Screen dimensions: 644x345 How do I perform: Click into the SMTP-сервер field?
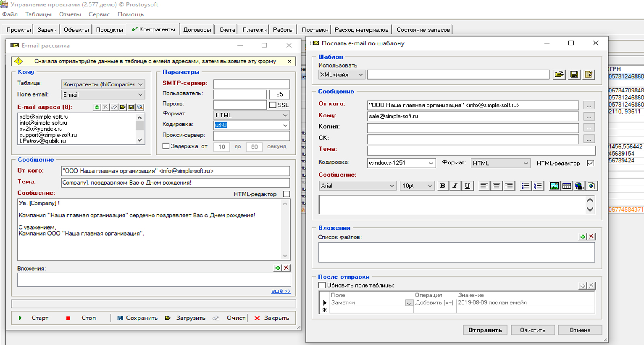pyautogui.click(x=252, y=84)
